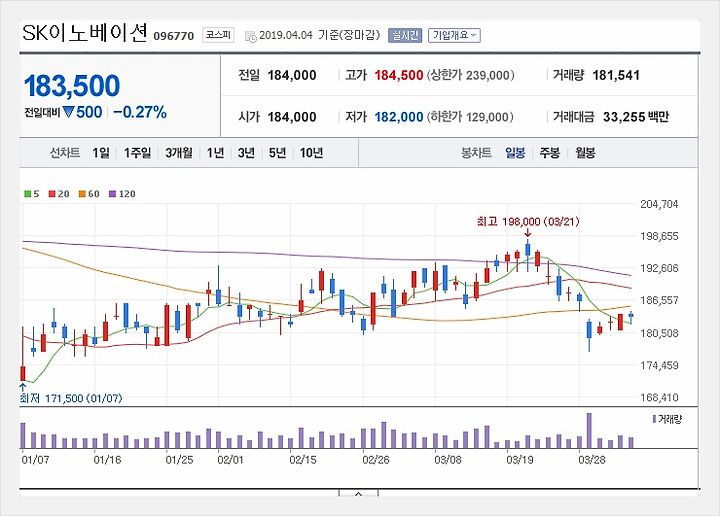
Task: Click the green 5-day moving average legend
Action: [x=32, y=194]
